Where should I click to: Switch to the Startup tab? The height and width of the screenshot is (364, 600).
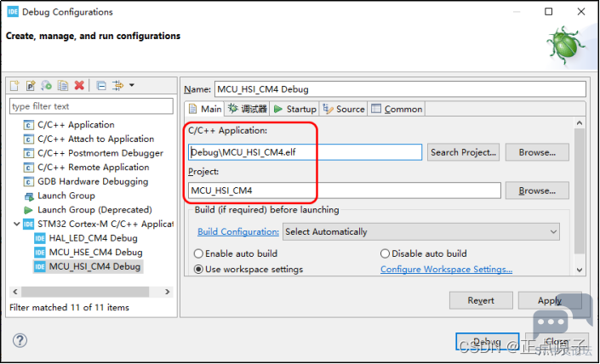[295, 109]
